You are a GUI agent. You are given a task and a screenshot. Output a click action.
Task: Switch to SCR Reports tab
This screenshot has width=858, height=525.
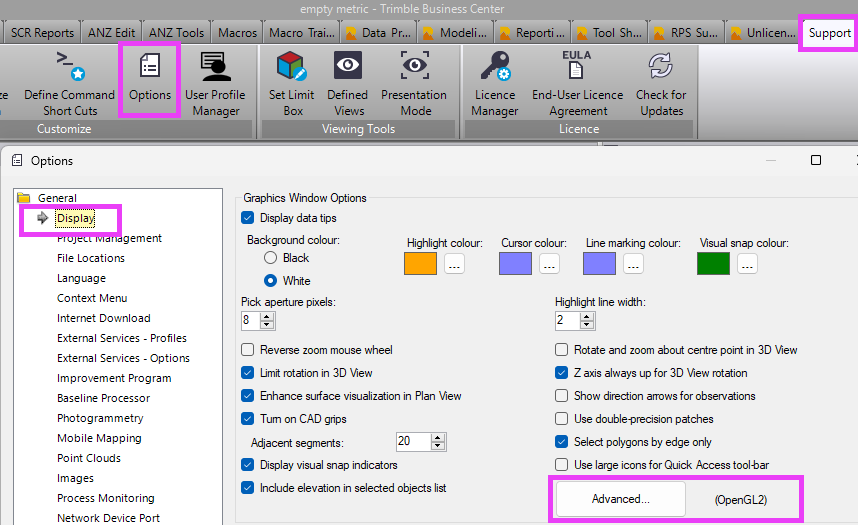pos(42,33)
